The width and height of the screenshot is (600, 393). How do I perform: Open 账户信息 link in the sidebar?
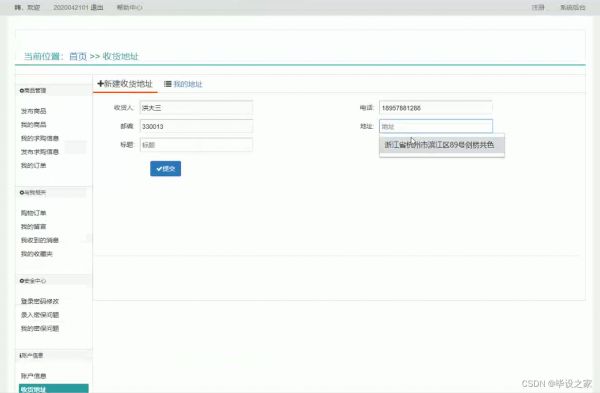(x=33, y=376)
